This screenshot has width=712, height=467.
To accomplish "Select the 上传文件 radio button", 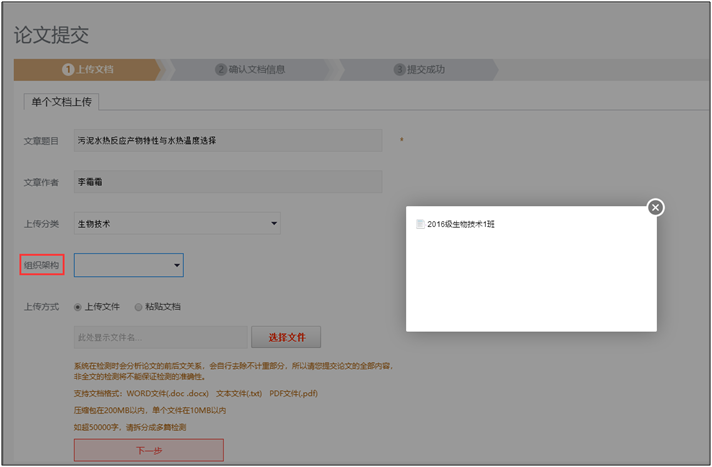I will (78, 307).
